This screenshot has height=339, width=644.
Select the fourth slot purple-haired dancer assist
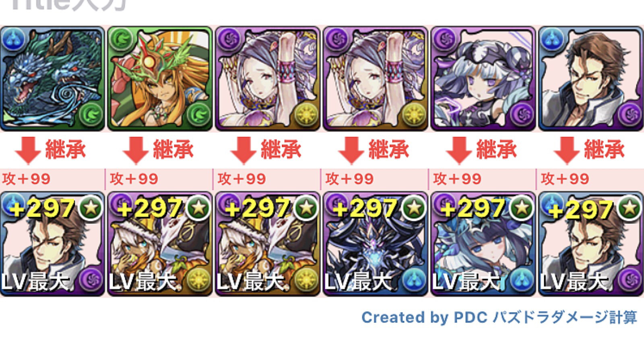point(375,79)
